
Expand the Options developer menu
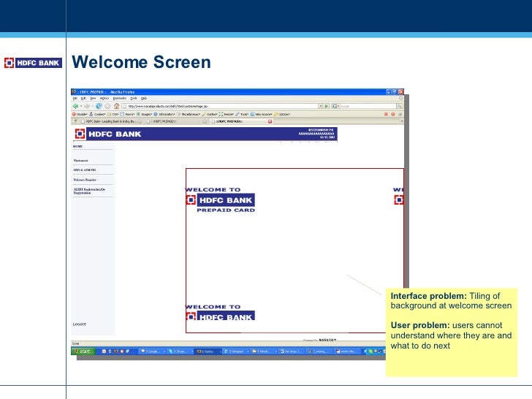click(282, 114)
